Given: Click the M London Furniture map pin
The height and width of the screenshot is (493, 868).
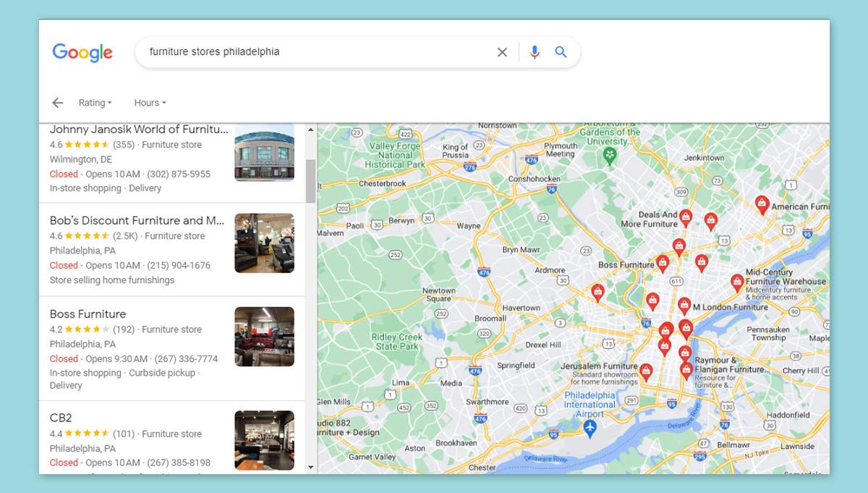Looking at the screenshot, I should click(x=684, y=306).
